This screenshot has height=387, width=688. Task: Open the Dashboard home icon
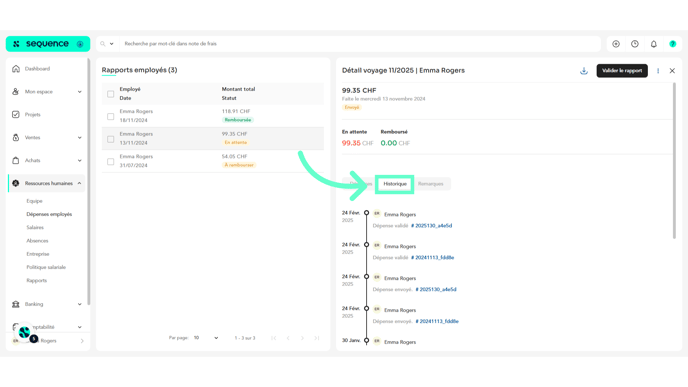[x=16, y=69]
